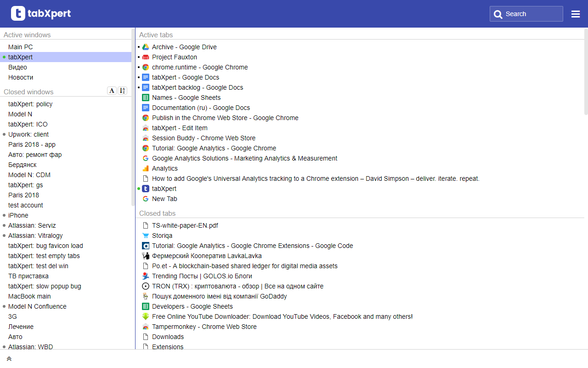Click the circle icon for TRON (TRX)
This screenshot has width=588, height=368.
click(146, 286)
